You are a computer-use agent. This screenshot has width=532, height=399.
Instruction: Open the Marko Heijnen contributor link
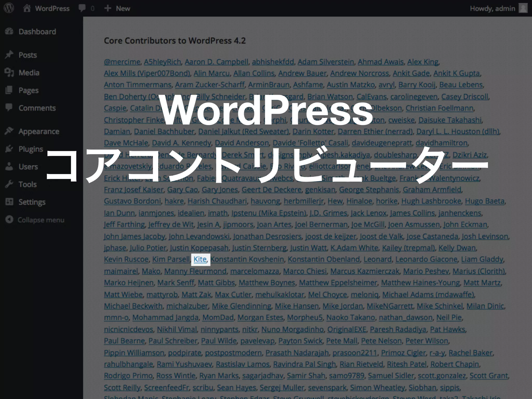click(129, 283)
